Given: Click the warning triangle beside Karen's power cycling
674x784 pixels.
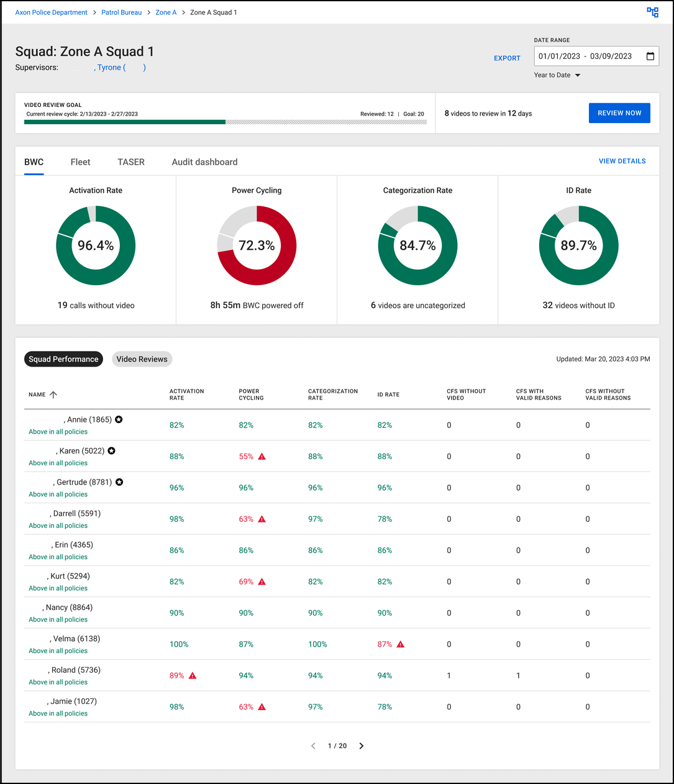Looking at the screenshot, I should (262, 456).
